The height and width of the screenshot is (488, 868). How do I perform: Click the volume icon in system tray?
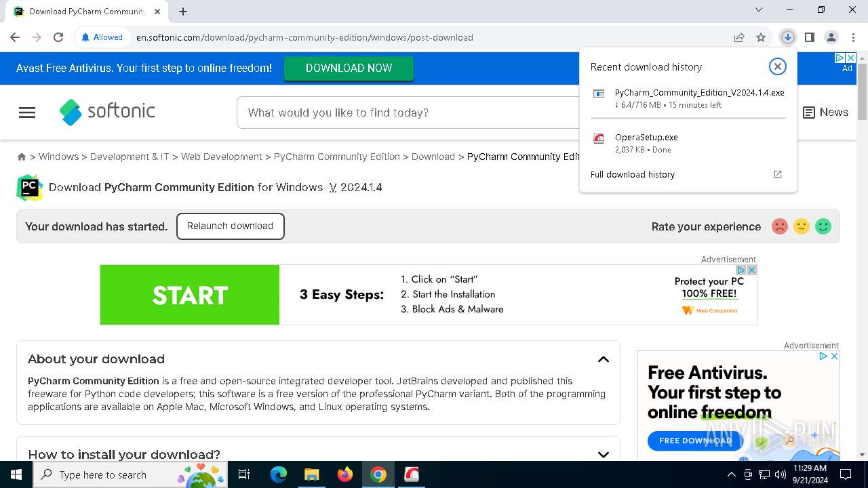pyautogui.click(x=781, y=474)
